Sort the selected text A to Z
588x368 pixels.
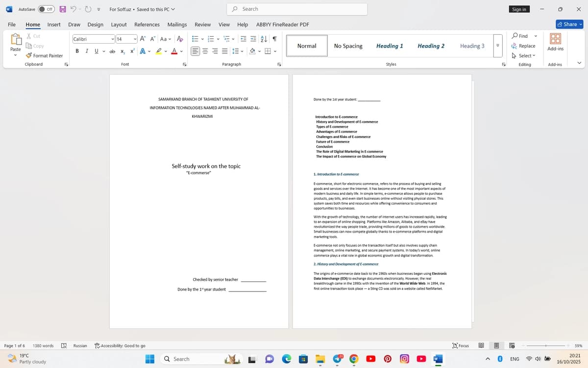coord(264,39)
